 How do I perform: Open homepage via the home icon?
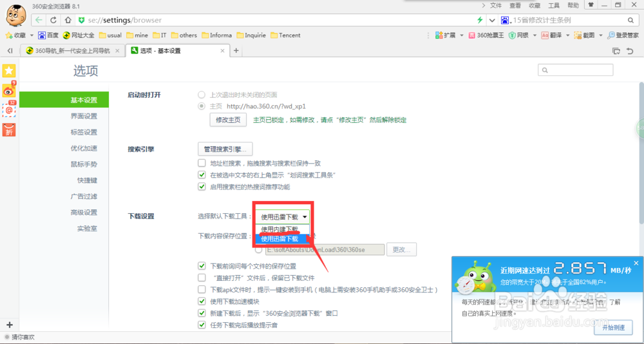pyautogui.click(x=68, y=20)
